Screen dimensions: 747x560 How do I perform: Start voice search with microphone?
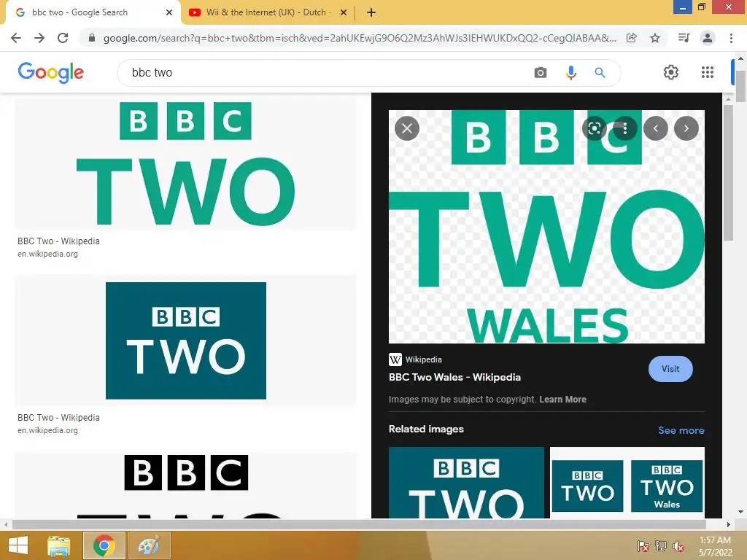(x=570, y=73)
